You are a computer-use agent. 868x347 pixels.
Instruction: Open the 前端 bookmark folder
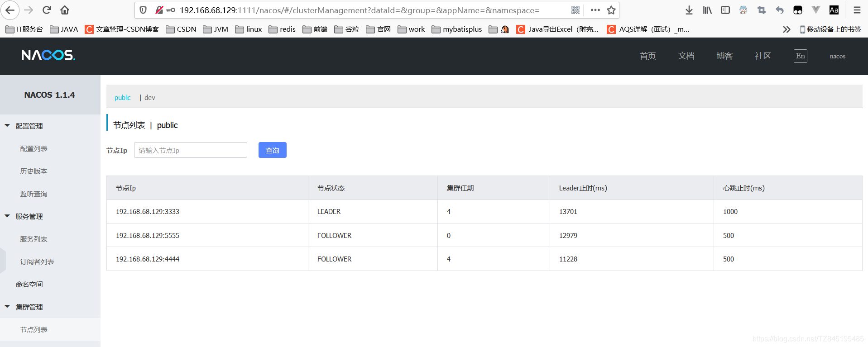pyautogui.click(x=315, y=29)
